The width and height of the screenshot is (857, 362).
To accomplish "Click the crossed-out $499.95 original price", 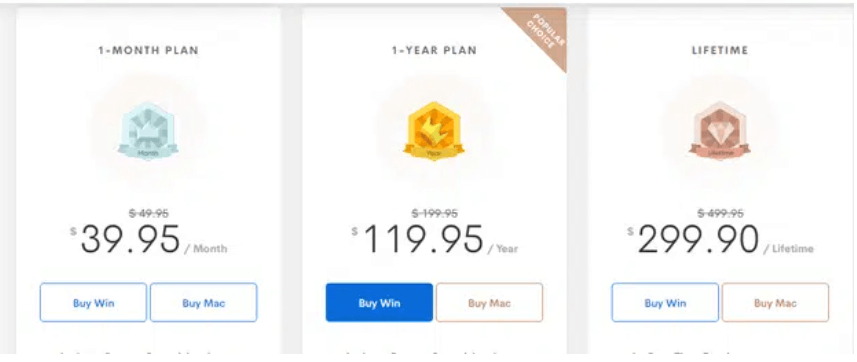I will [x=720, y=213].
